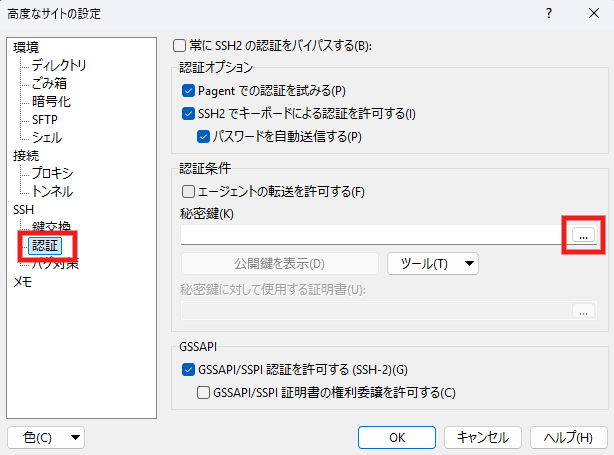
Task: Select SFTP in the settings tree
Action: (45, 119)
